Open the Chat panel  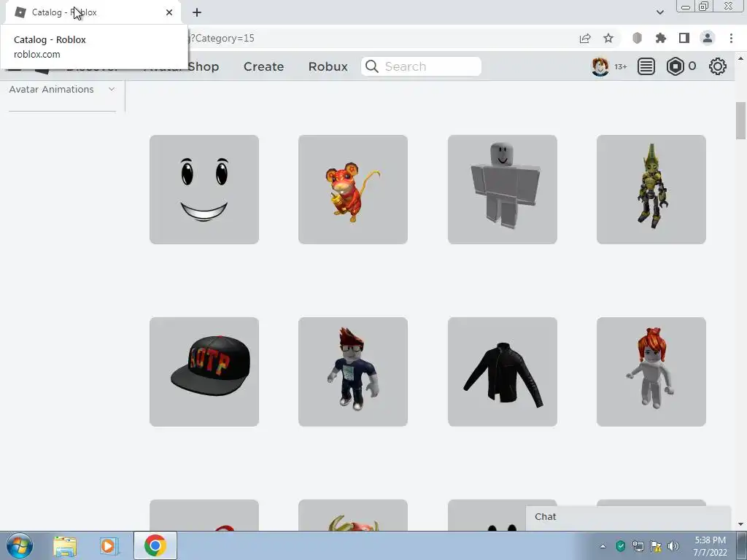point(628,518)
